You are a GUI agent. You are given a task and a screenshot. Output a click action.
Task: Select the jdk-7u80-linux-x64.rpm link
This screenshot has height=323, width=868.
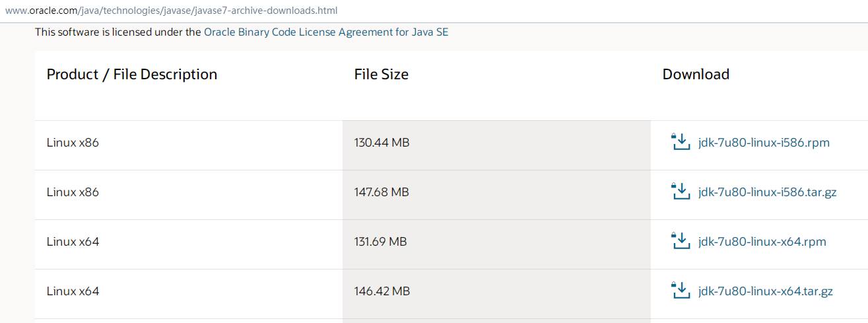[762, 241]
